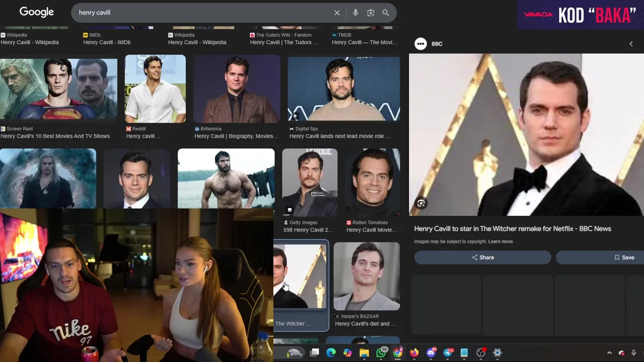Open Telegram from the taskbar

[448, 353]
